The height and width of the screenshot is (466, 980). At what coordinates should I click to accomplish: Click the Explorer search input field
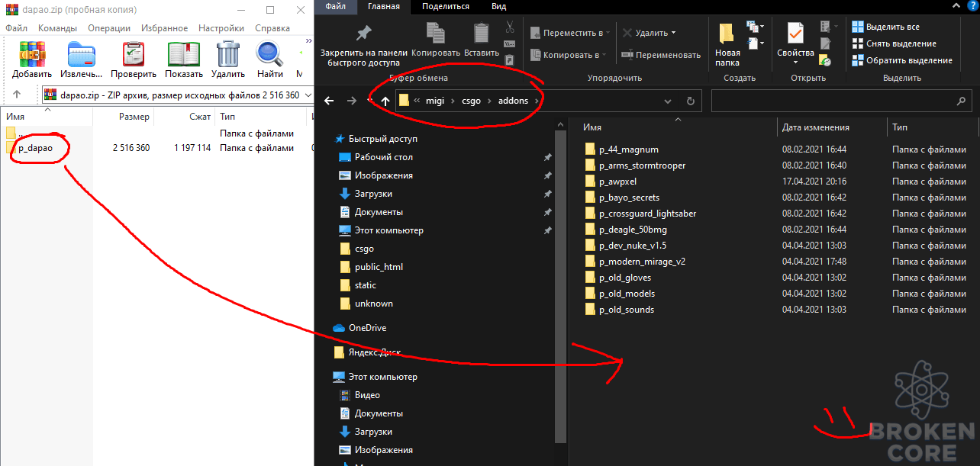pos(842,101)
